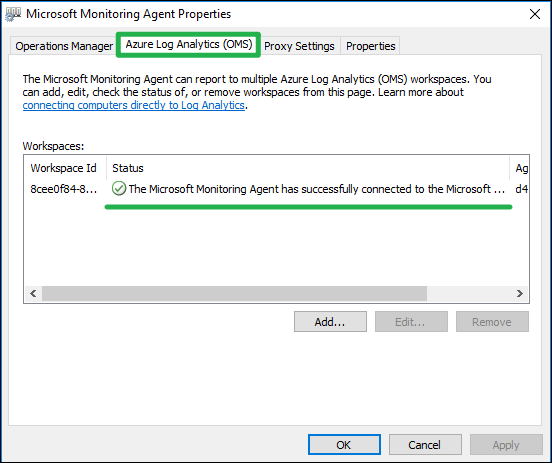Click the horizontal scrollbar thumb in workspaces list
Image resolution: width=552 pixels, height=463 pixels.
(x=234, y=293)
